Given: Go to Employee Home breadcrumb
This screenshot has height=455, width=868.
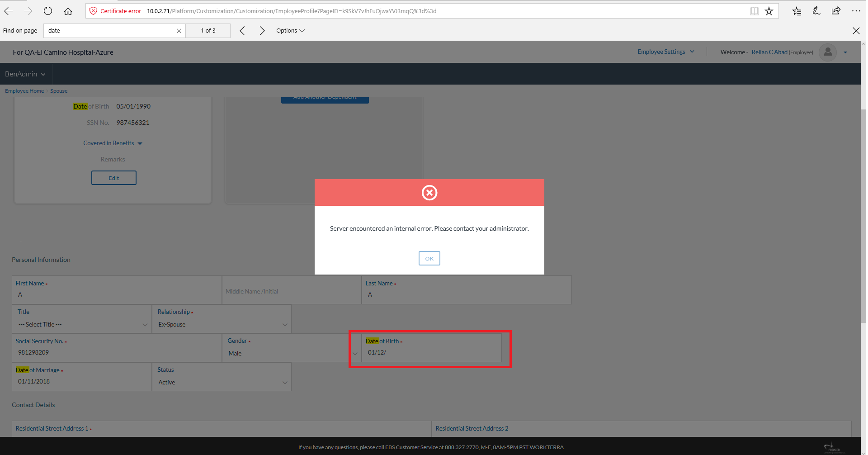Looking at the screenshot, I should (24, 91).
